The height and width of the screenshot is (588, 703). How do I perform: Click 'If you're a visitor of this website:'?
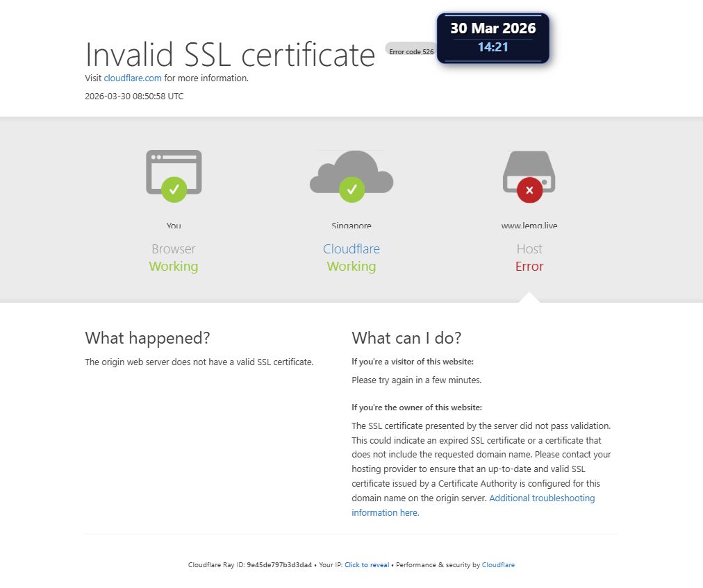pos(413,362)
